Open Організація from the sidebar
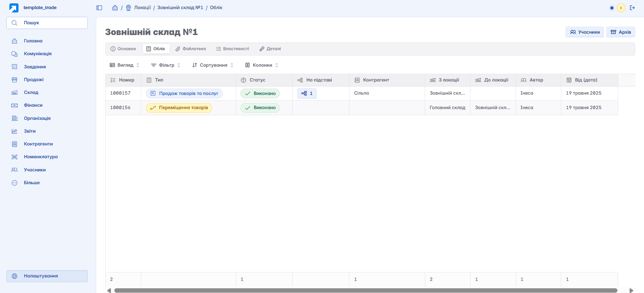This screenshot has width=644, height=293. (47, 118)
